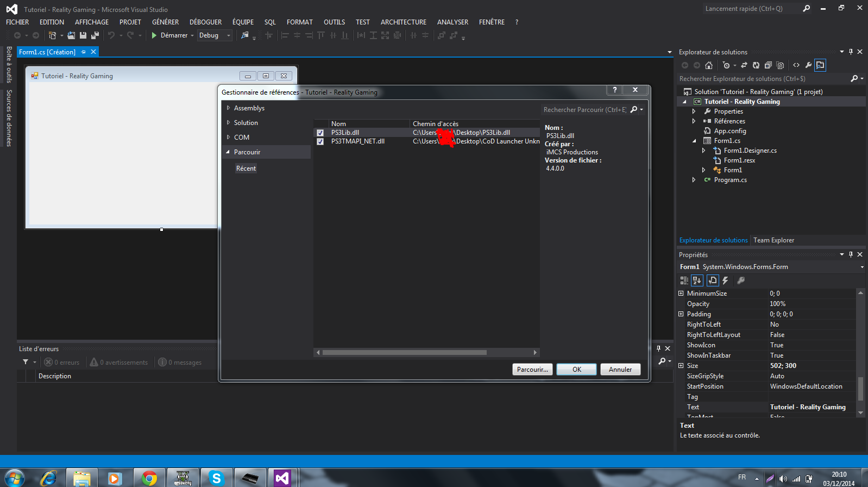The width and height of the screenshot is (868, 487).
Task: Expand the Assemblys category
Action: pyautogui.click(x=228, y=108)
